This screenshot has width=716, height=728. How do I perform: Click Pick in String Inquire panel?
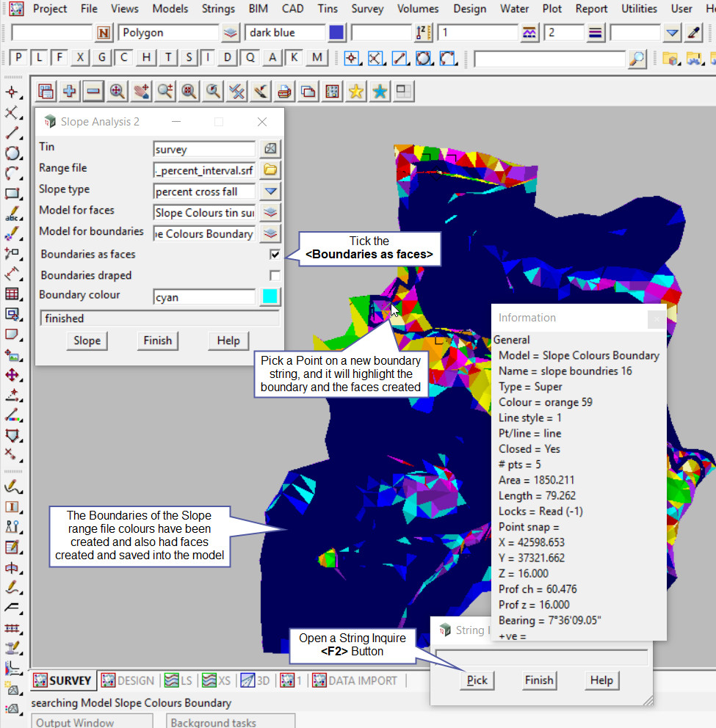click(477, 680)
